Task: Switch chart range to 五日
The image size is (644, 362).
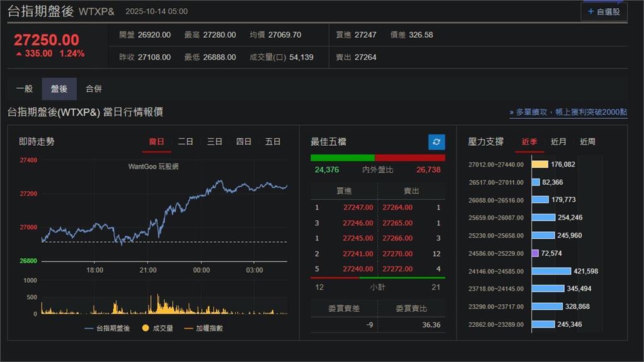Action: point(273,142)
